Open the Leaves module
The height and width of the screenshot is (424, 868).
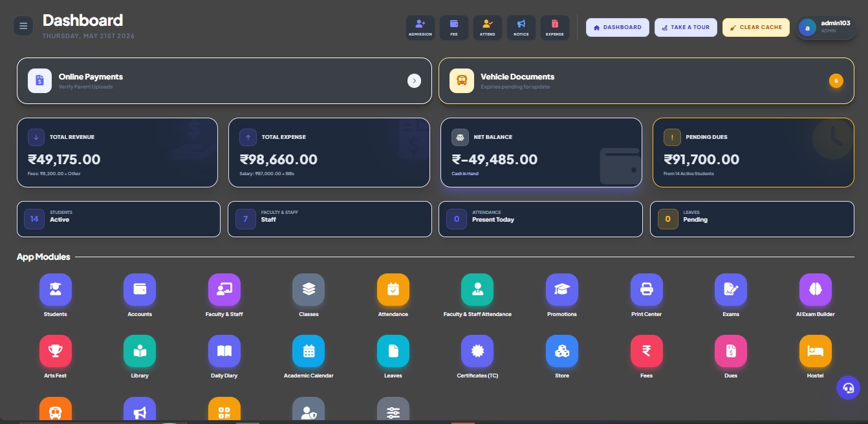point(393,351)
